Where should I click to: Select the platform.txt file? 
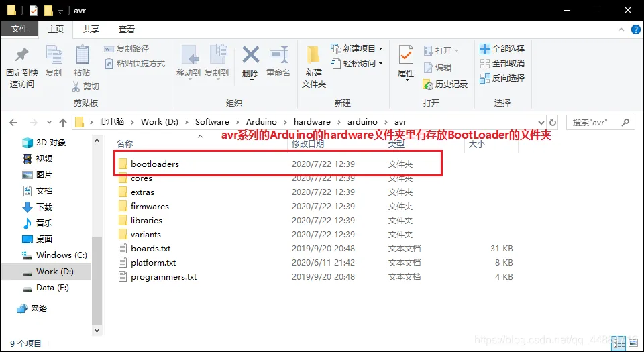[153, 263]
